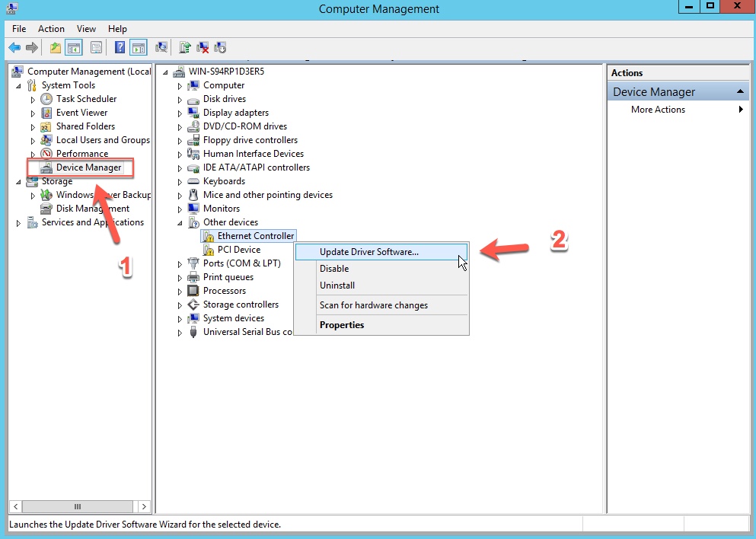756x539 pixels.
Task: Click the Monitors category icon
Action: (x=193, y=209)
